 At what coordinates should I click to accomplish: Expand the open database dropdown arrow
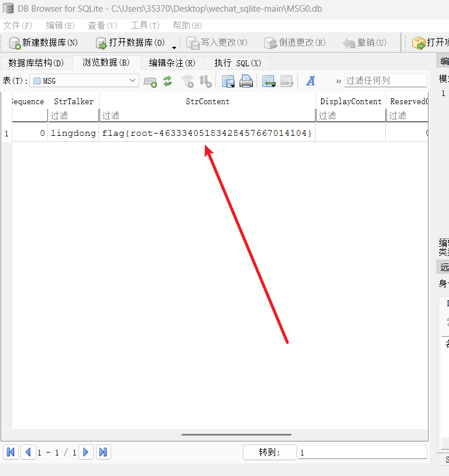pyautogui.click(x=174, y=46)
